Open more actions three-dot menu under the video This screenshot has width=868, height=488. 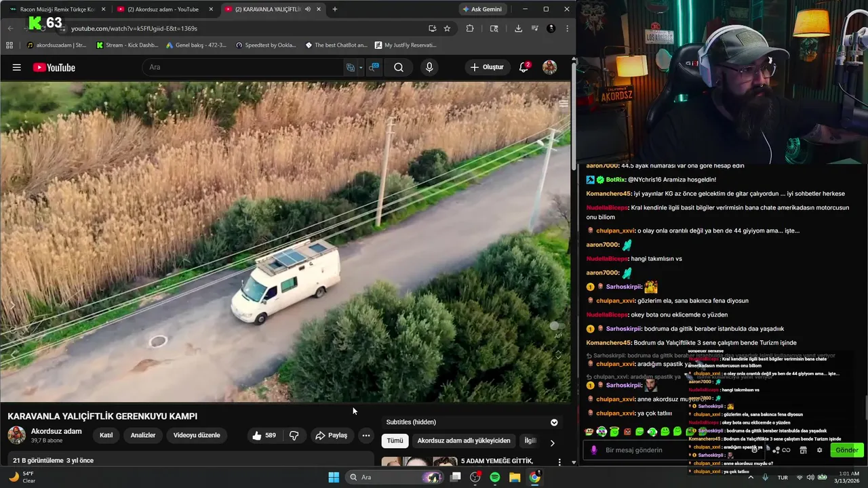point(366,435)
